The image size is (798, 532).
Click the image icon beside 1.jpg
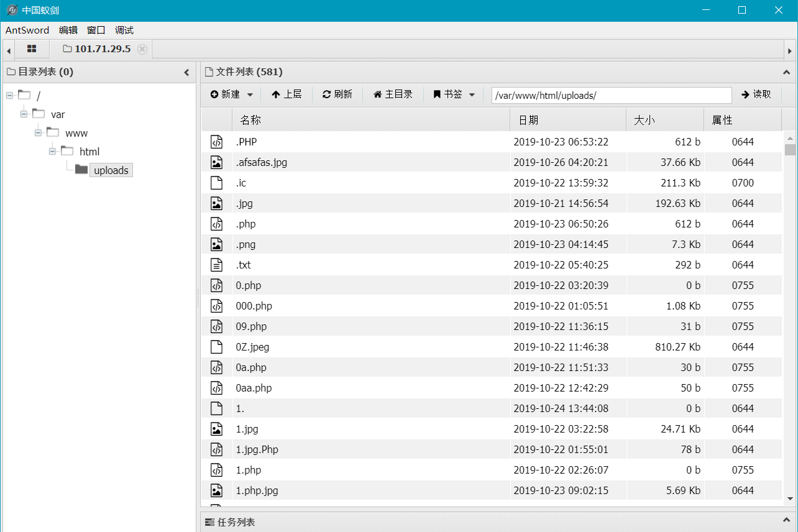point(216,429)
